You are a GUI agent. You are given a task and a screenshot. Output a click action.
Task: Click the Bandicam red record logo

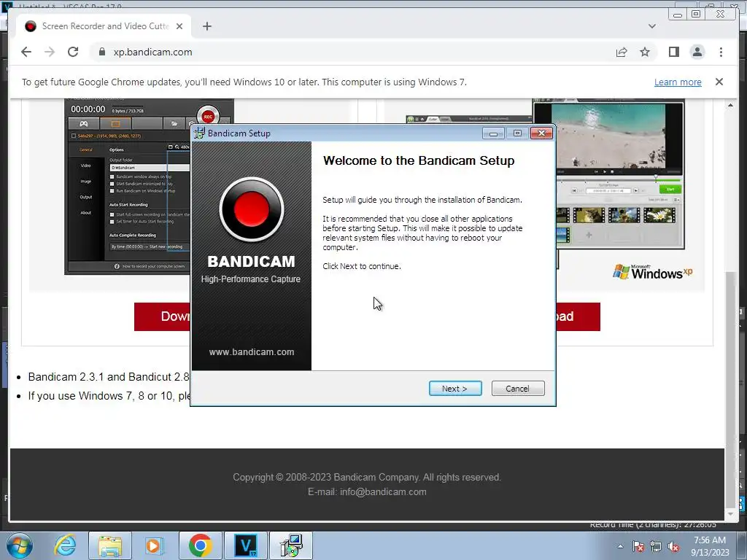(252, 209)
